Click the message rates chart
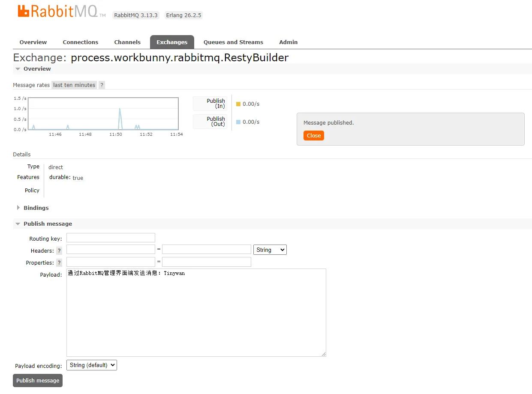532x394 pixels. (x=103, y=114)
